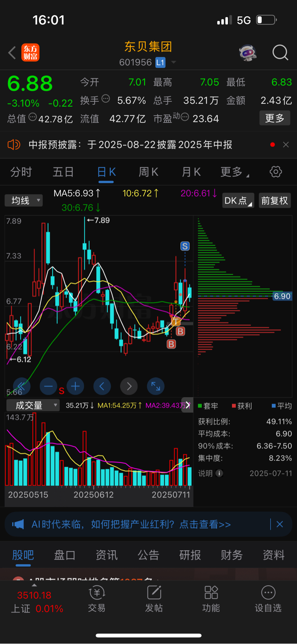Tap the 说明 info icon
Viewport: 297px width, 644px height.
(219, 473)
